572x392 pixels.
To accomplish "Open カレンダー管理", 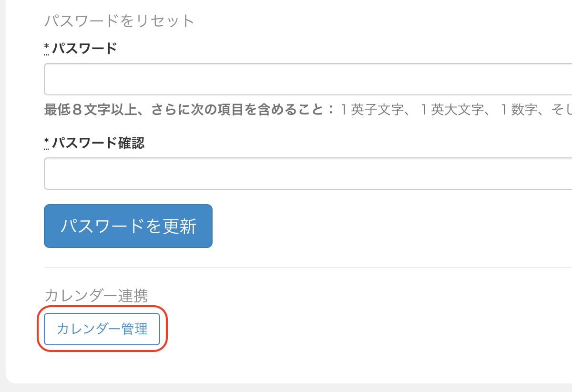I will click(102, 329).
